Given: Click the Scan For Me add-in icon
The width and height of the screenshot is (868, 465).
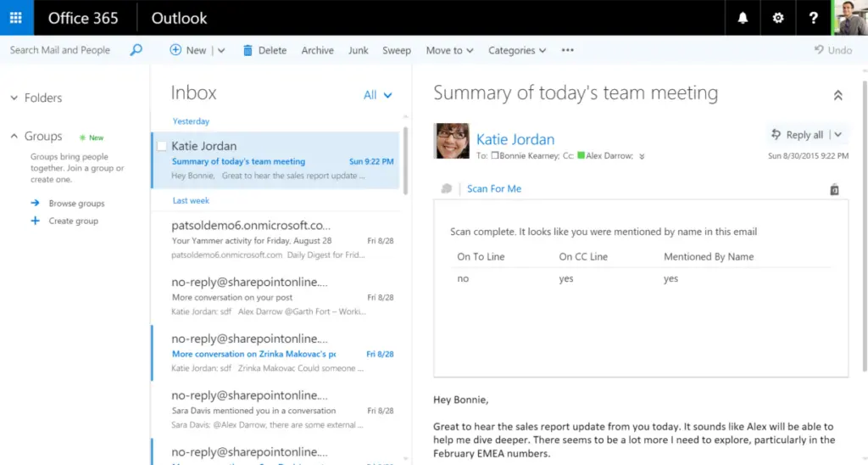Looking at the screenshot, I should (x=447, y=188).
